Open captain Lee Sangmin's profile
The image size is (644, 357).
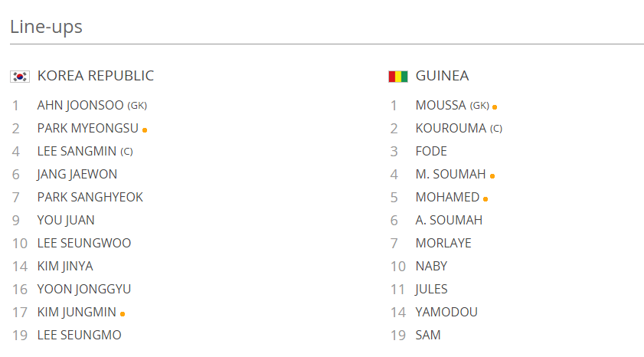76,151
